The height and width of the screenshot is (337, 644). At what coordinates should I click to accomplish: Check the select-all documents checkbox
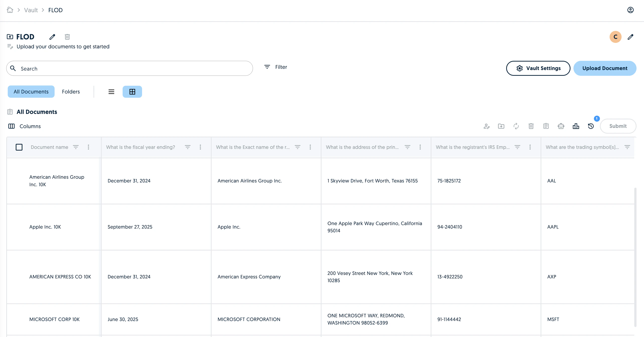[x=19, y=147]
